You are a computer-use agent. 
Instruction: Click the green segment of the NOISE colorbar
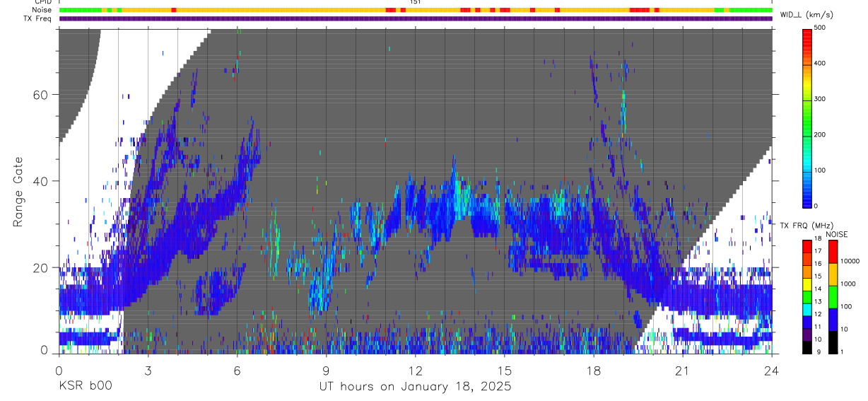point(833,297)
